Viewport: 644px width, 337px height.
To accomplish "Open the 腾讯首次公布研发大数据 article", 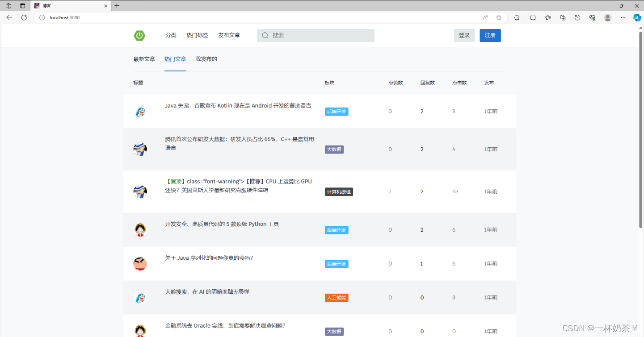I will (x=240, y=143).
